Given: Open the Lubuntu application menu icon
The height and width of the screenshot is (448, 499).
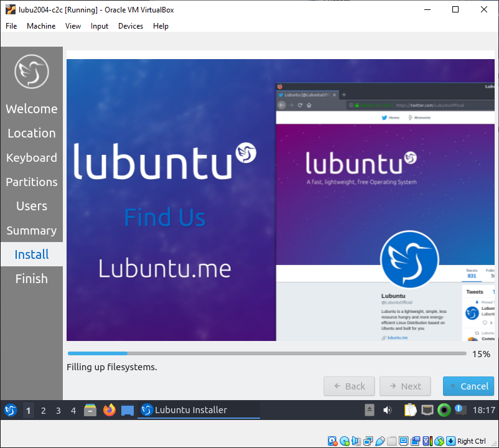Looking at the screenshot, I should click(x=11, y=410).
